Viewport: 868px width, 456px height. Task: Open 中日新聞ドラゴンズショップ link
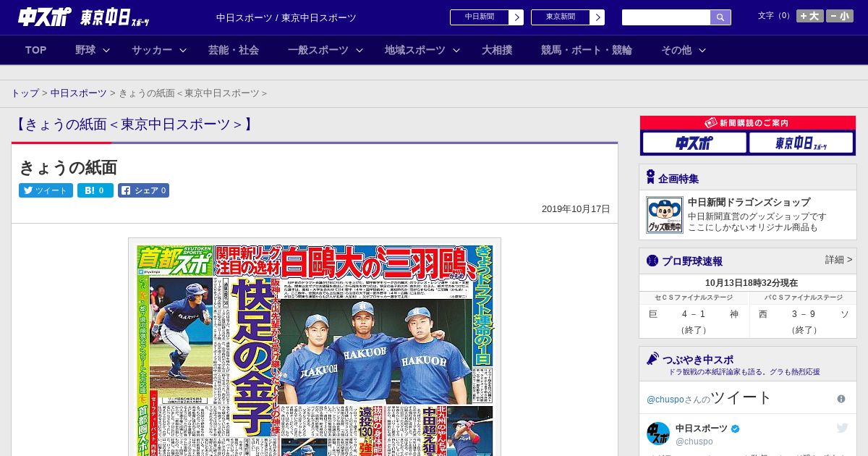point(749,203)
